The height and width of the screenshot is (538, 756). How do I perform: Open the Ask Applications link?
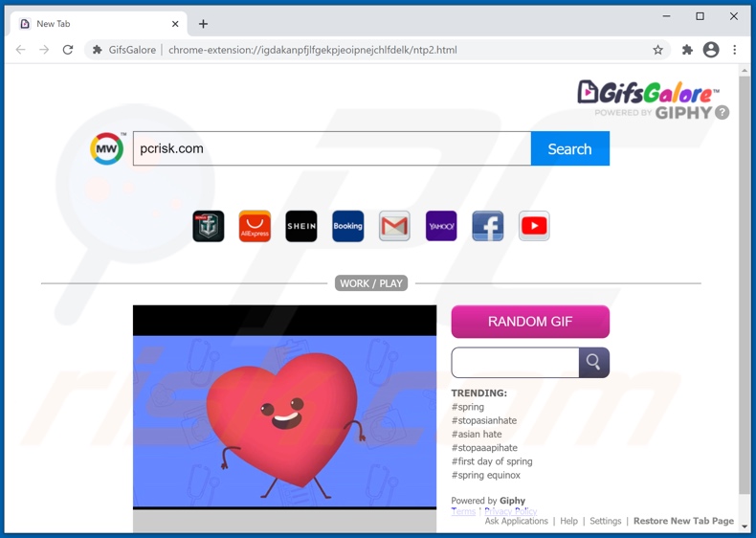(x=516, y=521)
